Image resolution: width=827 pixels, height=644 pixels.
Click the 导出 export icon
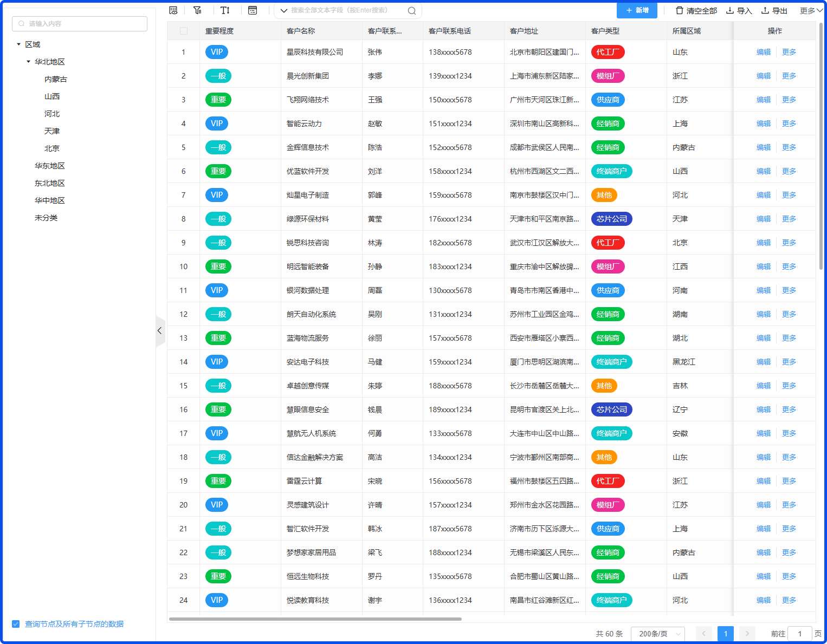(x=765, y=10)
